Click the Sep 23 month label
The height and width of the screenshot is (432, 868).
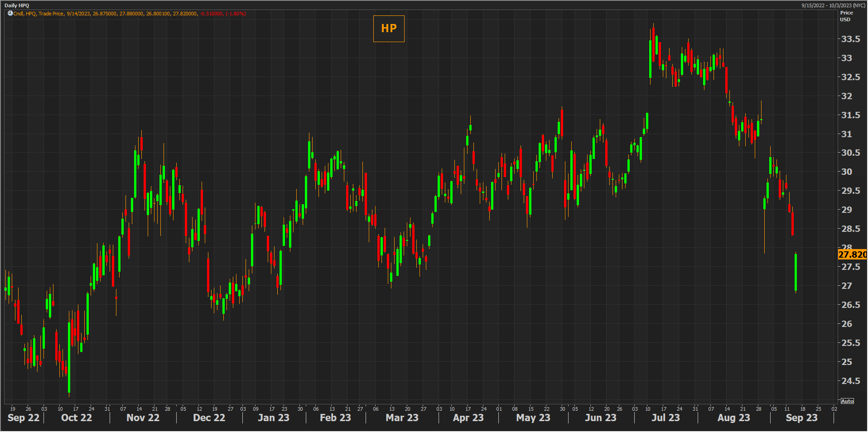click(801, 418)
